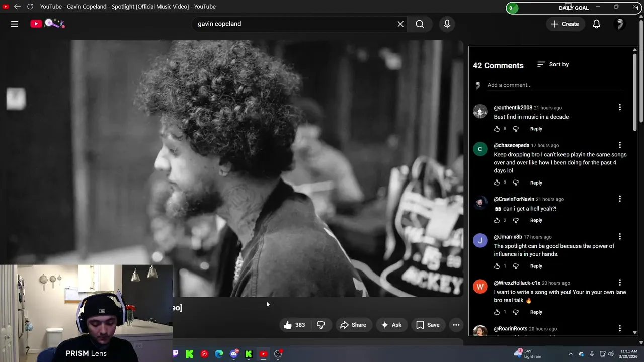Open the YouTube hamburger guide menu

tap(15, 24)
